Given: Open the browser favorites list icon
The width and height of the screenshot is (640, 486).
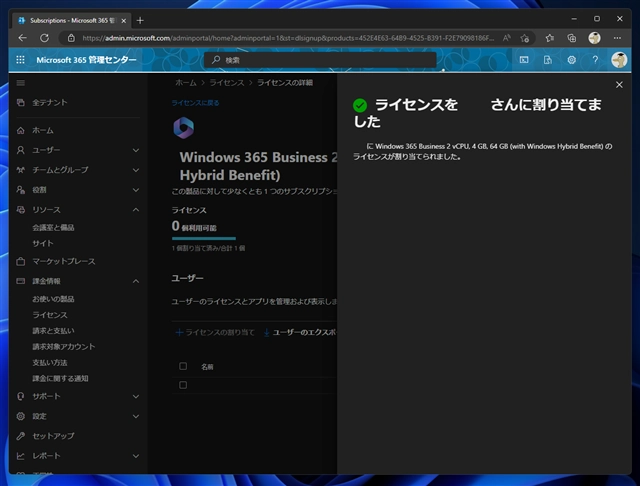Looking at the screenshot, I should (550, 38).
